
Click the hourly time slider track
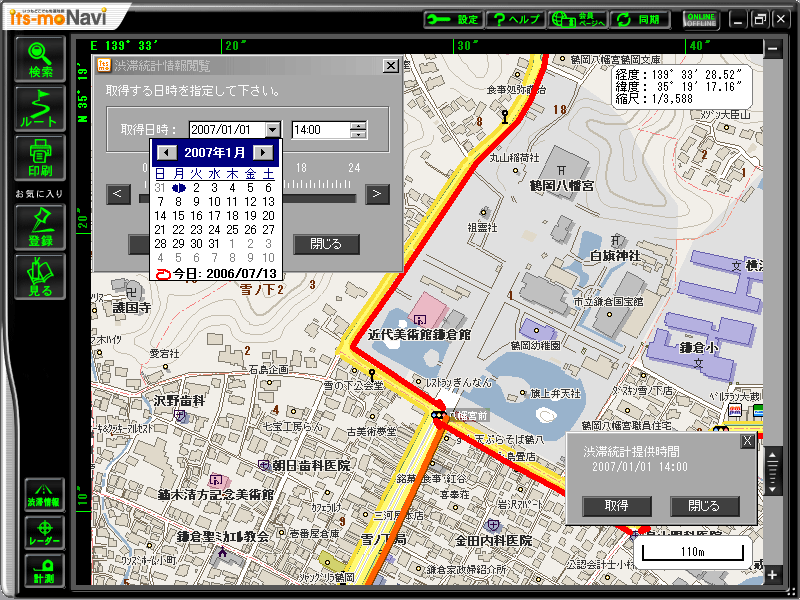319,198
